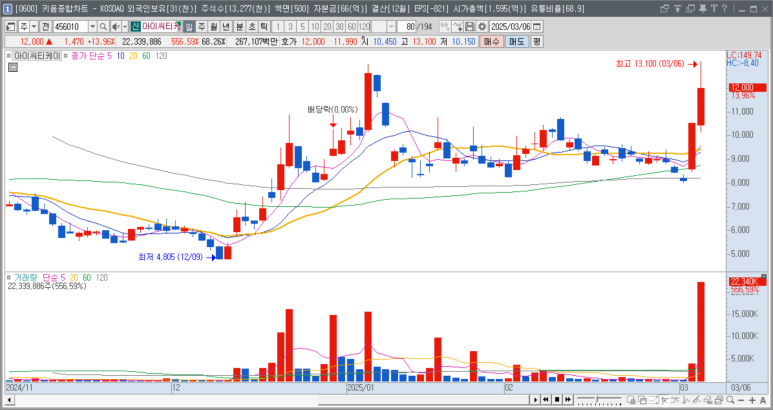The width and height of the screenshot is (773, 410).
Task: Open stock code 456010 dropdown
Action: click(93, 27)
